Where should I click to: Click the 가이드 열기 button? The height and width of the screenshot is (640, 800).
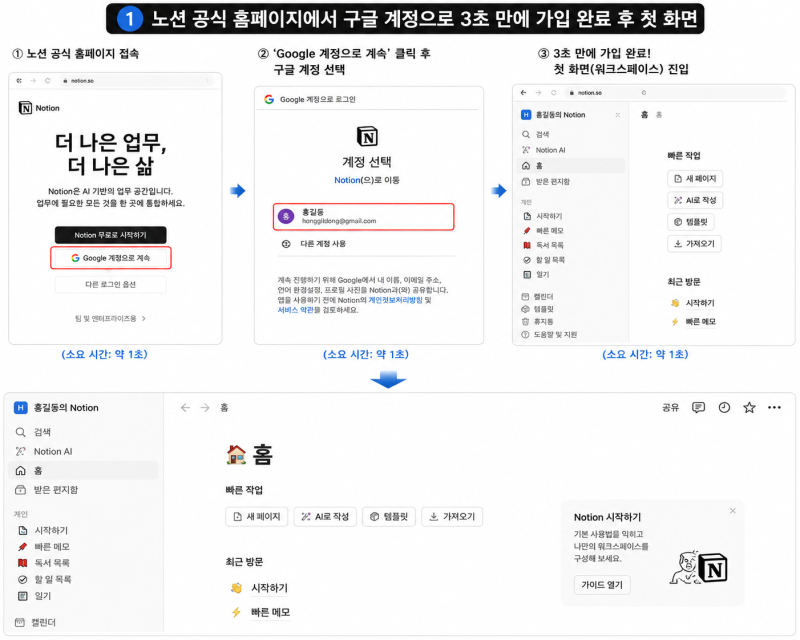pyautogui.click(x=602, y=585)
